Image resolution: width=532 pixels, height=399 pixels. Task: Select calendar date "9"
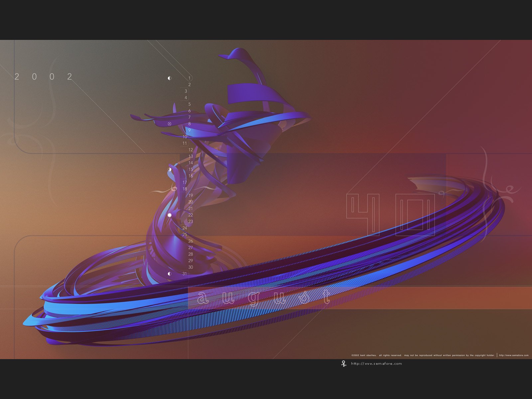tap(190, 130)
